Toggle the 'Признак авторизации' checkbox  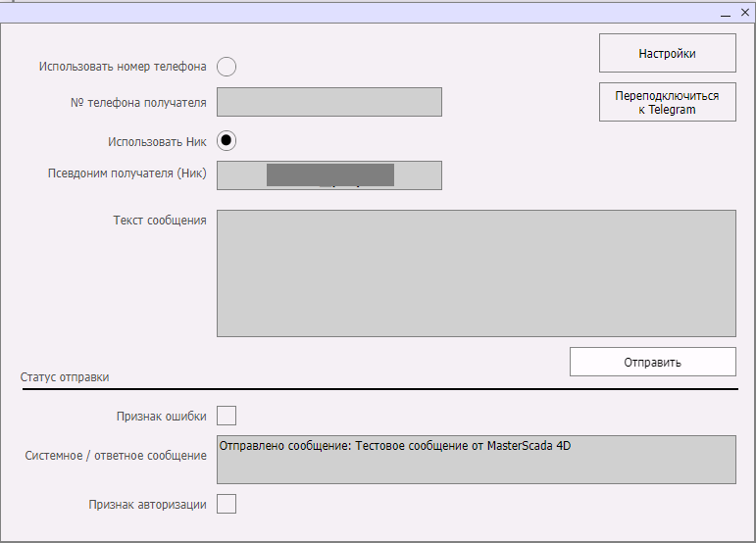pos(227,504)
